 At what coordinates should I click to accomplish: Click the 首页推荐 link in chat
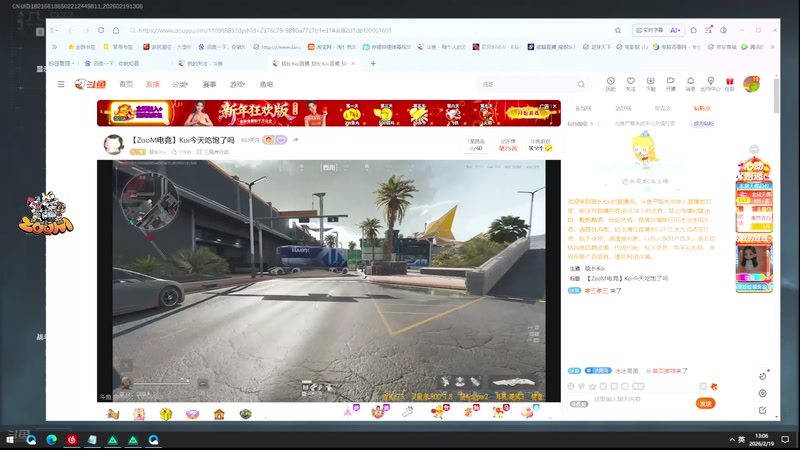(663, 371)
